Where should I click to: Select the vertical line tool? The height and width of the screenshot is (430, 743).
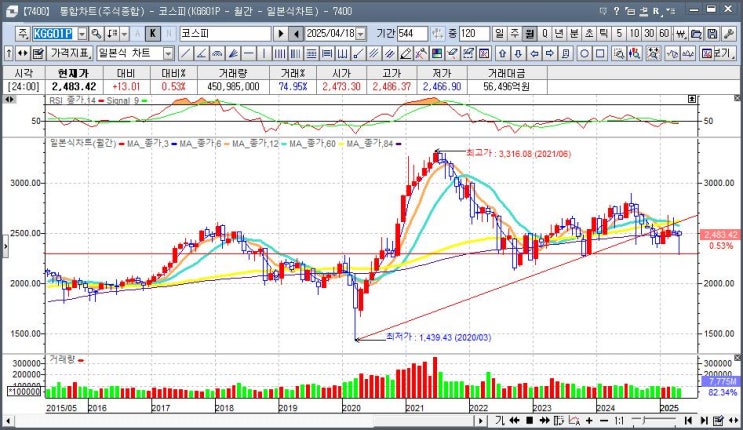(264, 54)
